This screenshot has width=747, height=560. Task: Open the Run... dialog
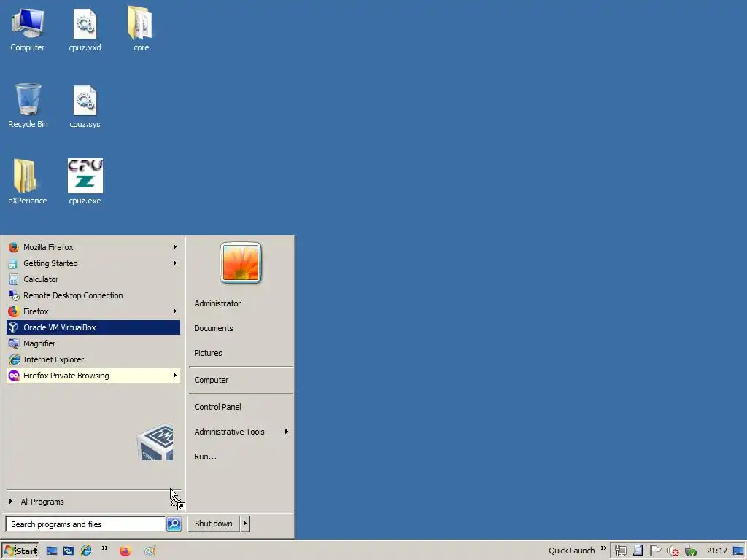pos(205,456)
